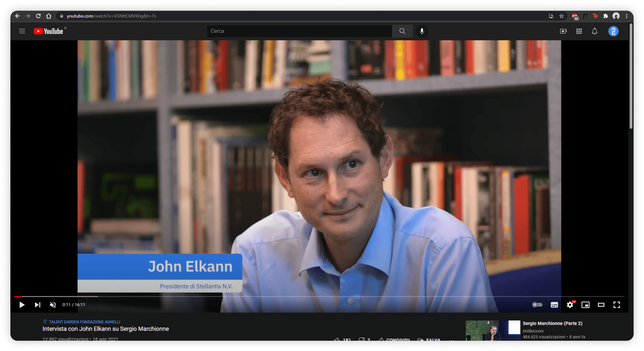The width and height of the screenshot is (644, 351).
Task: Click the 0:11 / 16:11 time display
Action: point(74,305)
